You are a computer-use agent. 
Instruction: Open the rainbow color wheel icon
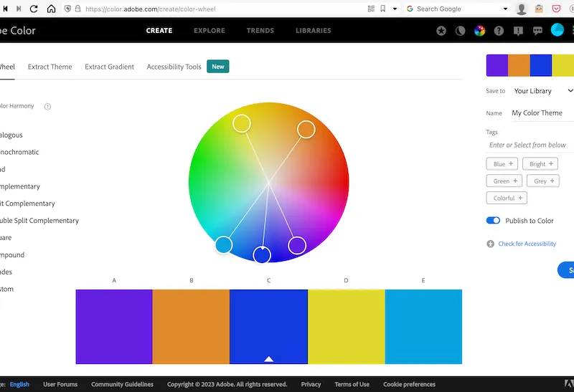click(480, 31)
